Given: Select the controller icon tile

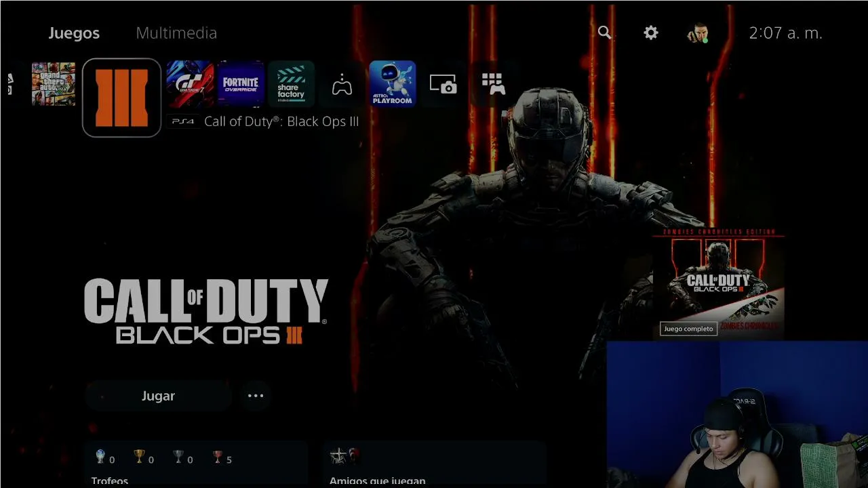Looking at the screenshot, I should tap(342, 84).
